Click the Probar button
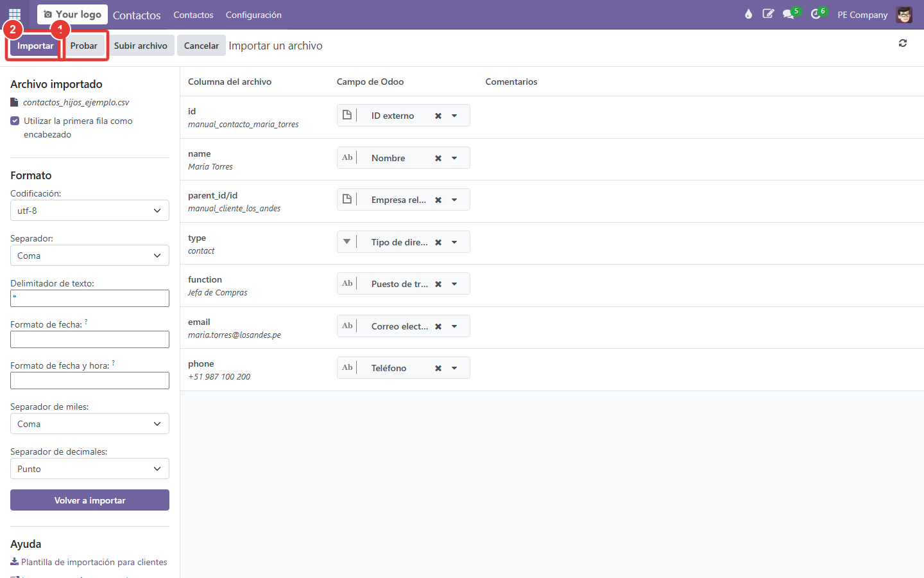 click(x=84, y=46)
